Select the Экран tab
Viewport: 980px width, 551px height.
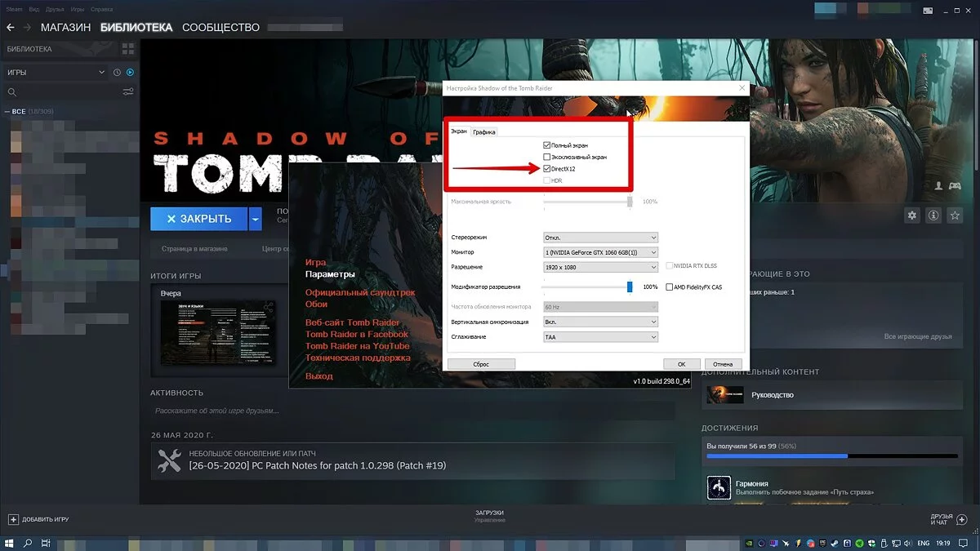click(x=459, y=131)
